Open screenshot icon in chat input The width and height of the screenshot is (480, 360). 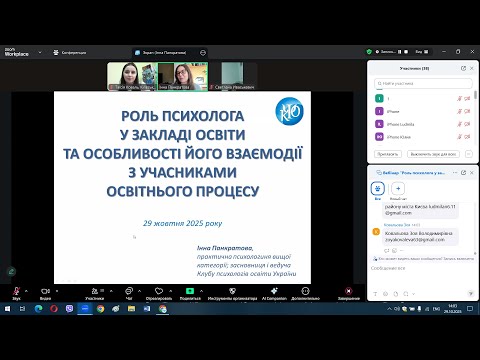pyautogui.click(x=406, y=294)
